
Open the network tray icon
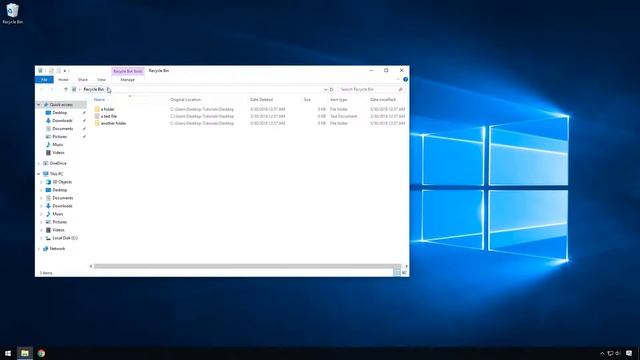[610, 353]
